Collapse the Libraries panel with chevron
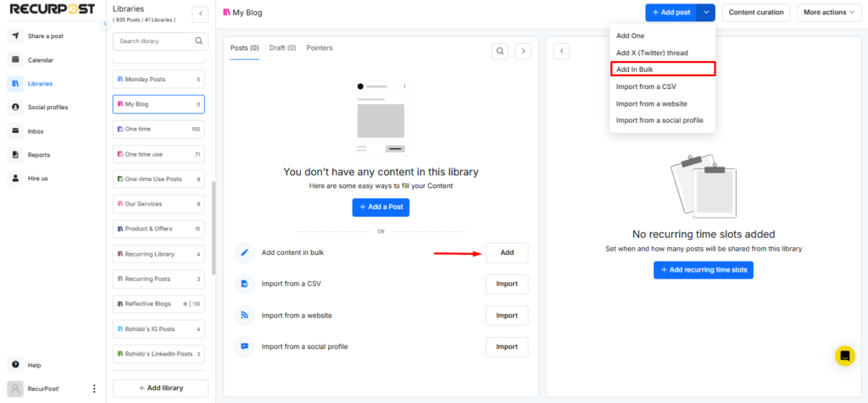 tap(200, 14)
